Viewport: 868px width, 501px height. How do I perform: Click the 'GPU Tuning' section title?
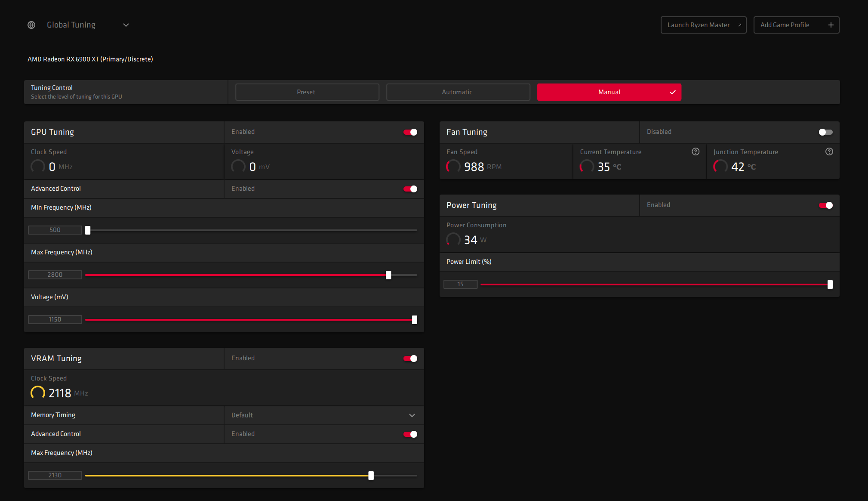52,132
